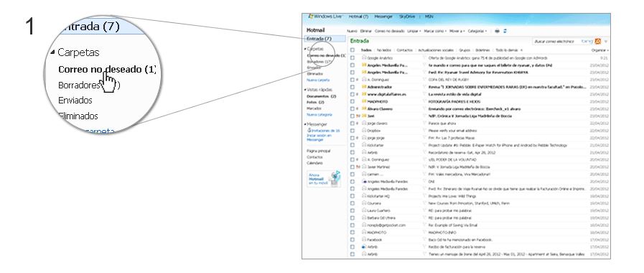
Task: Open the Hotmail (7) tab in the top bar
Action: click(x=358, y=17)
